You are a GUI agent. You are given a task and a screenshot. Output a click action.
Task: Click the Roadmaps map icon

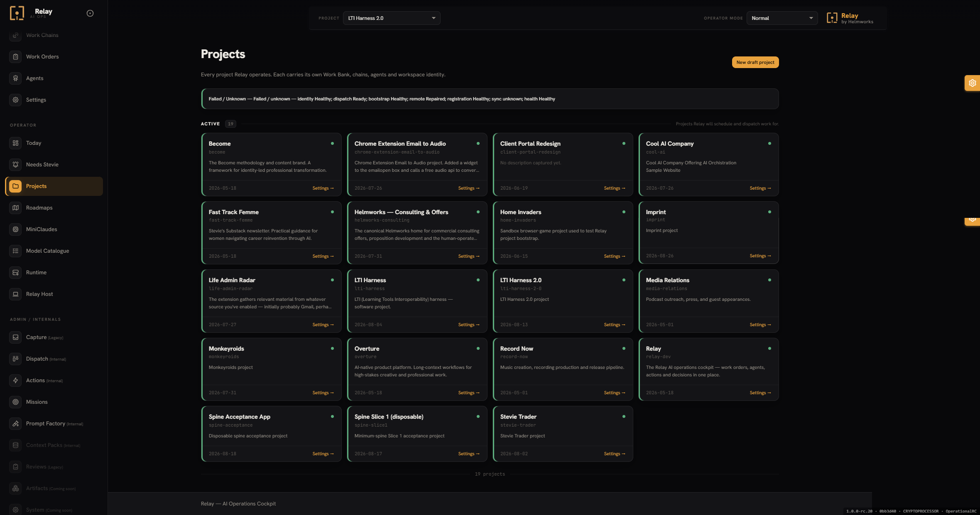(15, 208)
